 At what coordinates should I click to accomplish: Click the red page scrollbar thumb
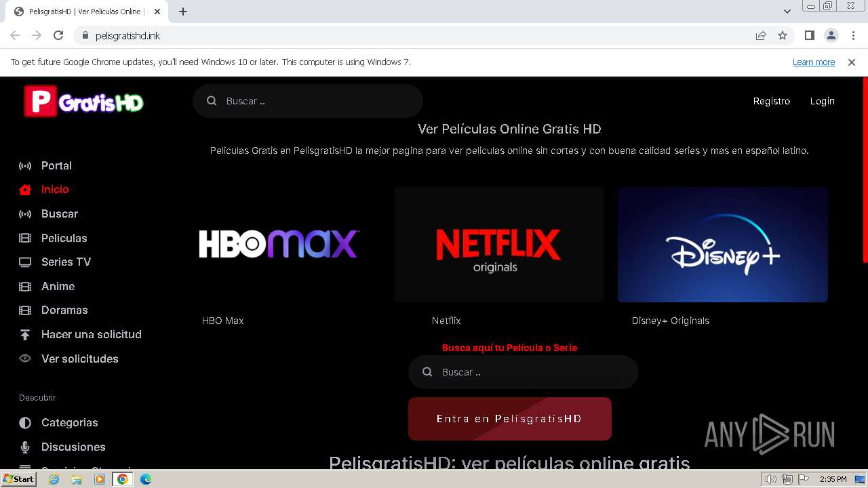click(x=865, y=170)
